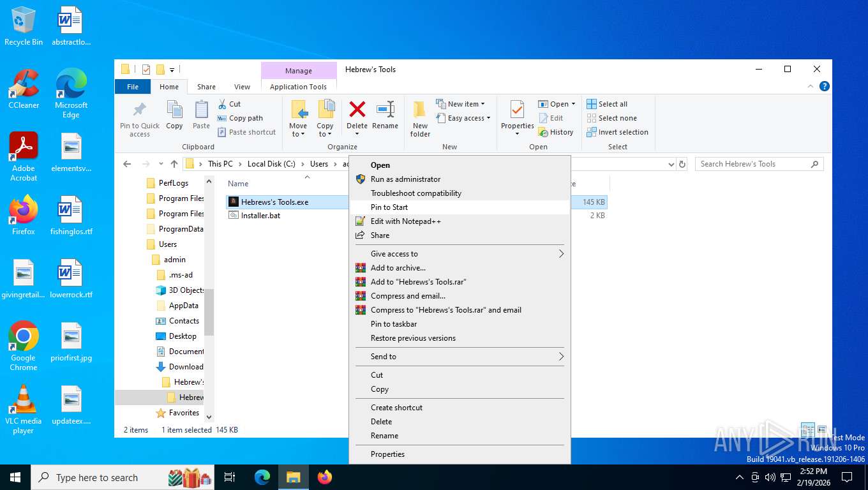Click the Copy to icon
Image resolution: width=868 pixels, height=490 pixels.
(x=326, y=110)
